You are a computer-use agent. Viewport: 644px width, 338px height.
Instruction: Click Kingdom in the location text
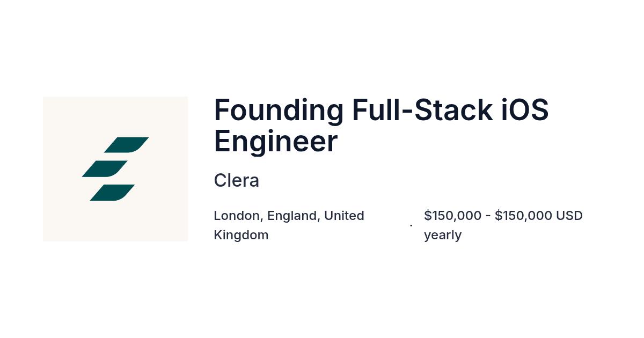[241, 235]
